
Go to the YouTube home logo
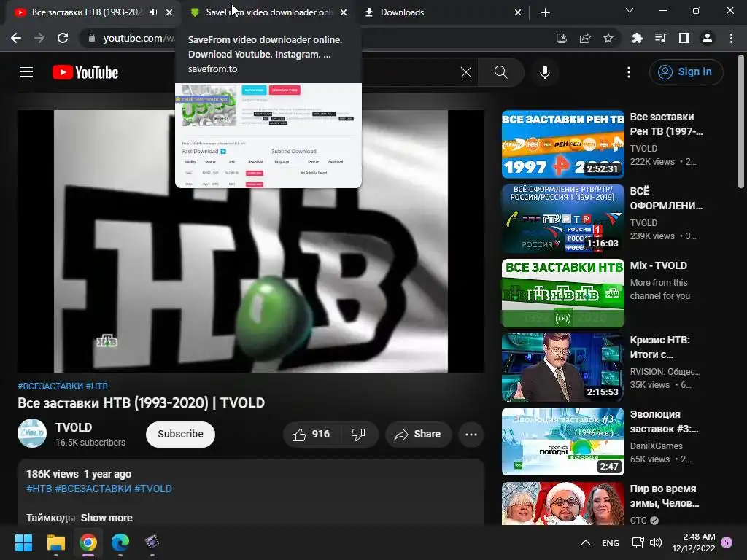(85, 72)
